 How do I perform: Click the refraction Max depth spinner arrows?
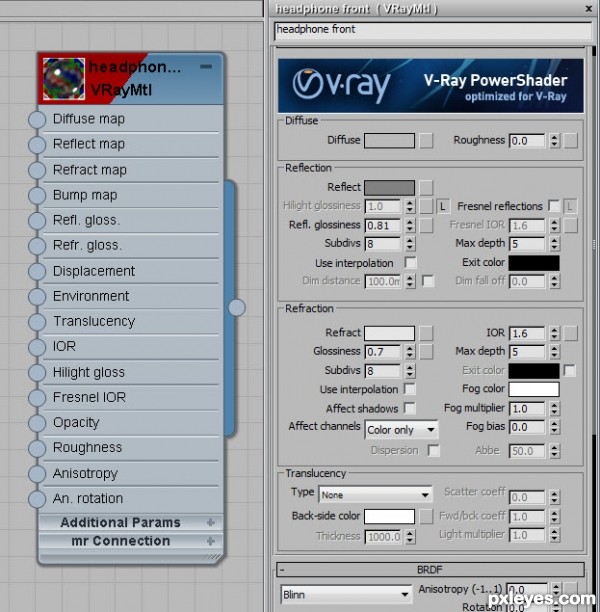point(554,352)
